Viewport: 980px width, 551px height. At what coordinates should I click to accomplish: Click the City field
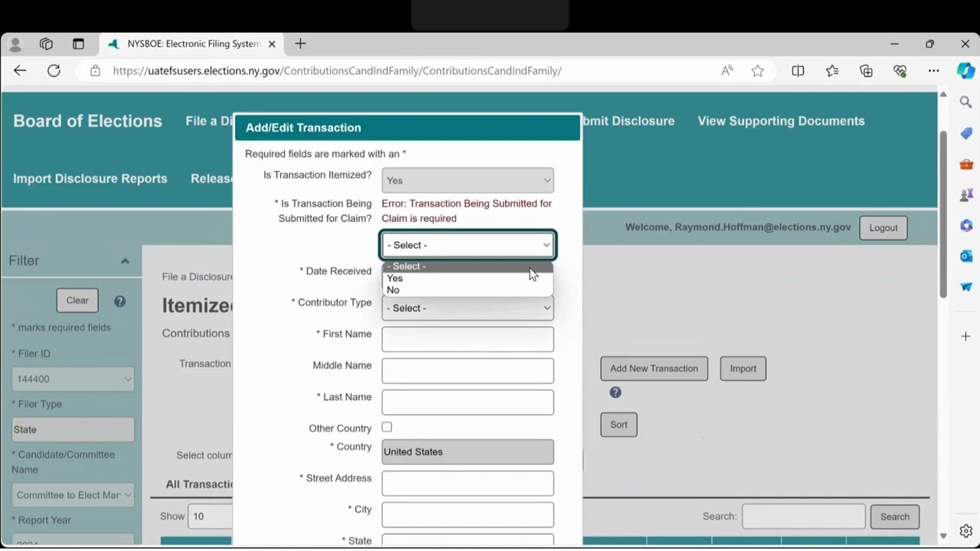pos(468,514)
